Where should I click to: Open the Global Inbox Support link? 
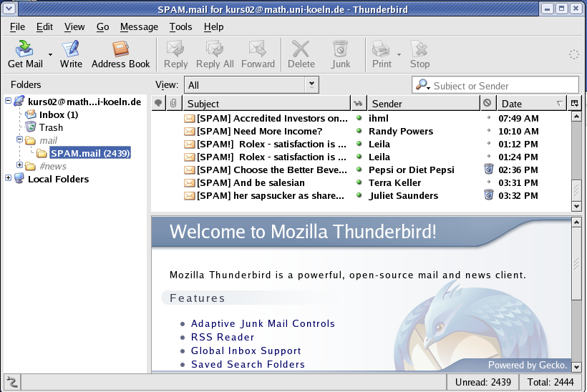246,351
